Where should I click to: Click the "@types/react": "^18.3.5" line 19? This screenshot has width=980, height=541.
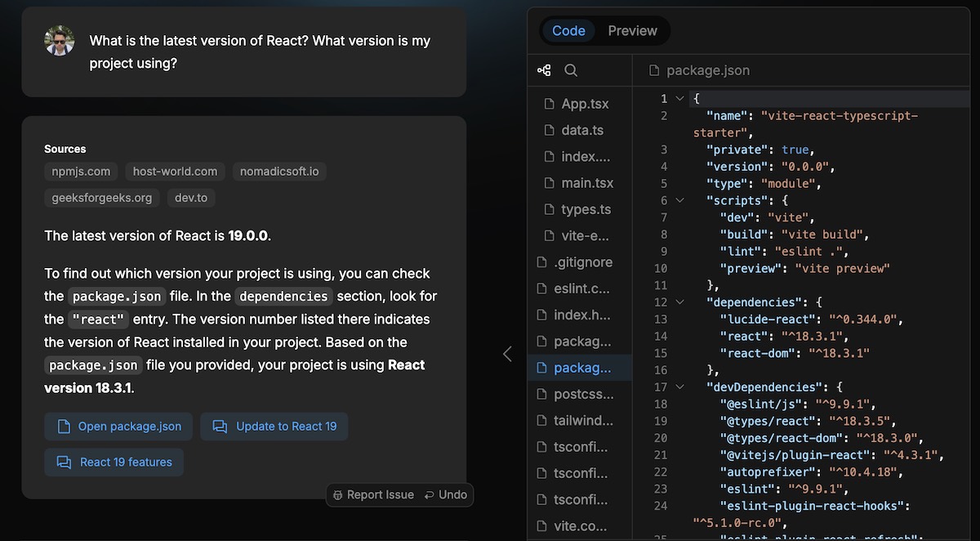point(808,422)
